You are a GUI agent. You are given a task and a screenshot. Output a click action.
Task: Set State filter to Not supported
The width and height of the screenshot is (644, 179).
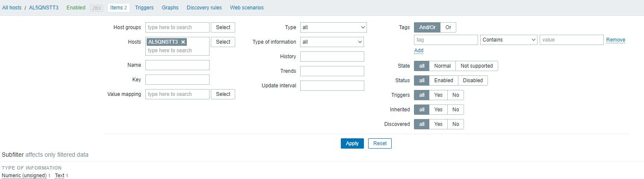click(476, 66)
